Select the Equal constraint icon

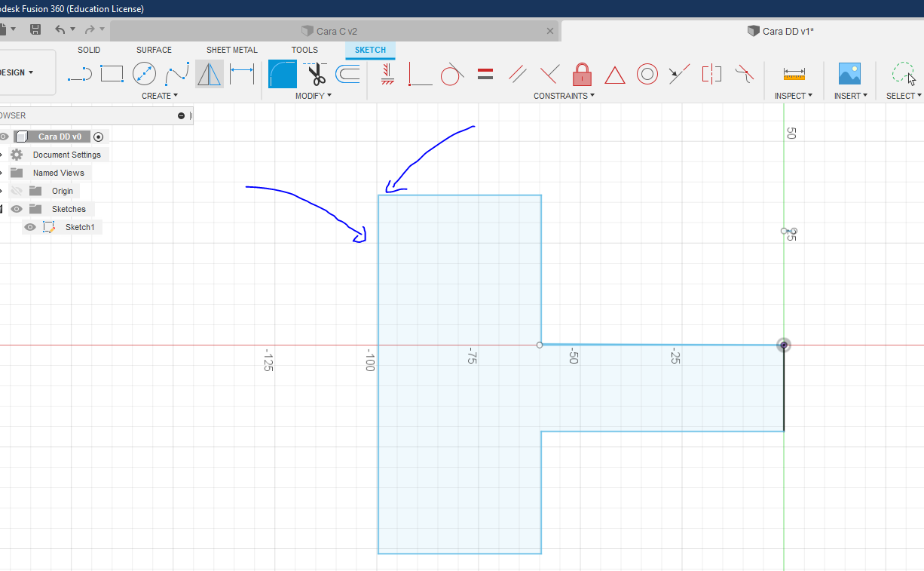pyautogui.click(x=485, y=74)
